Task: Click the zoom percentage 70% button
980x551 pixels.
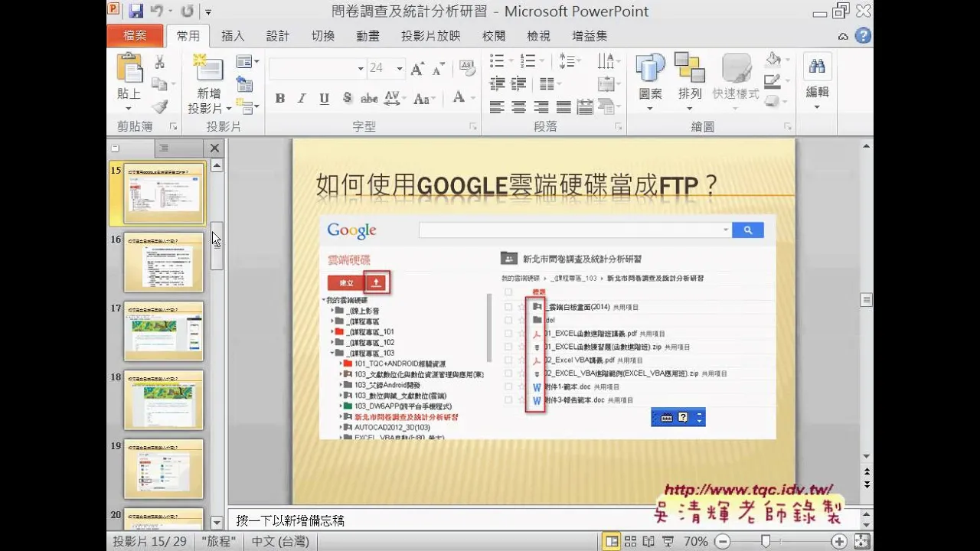Action: click(695, 541)
